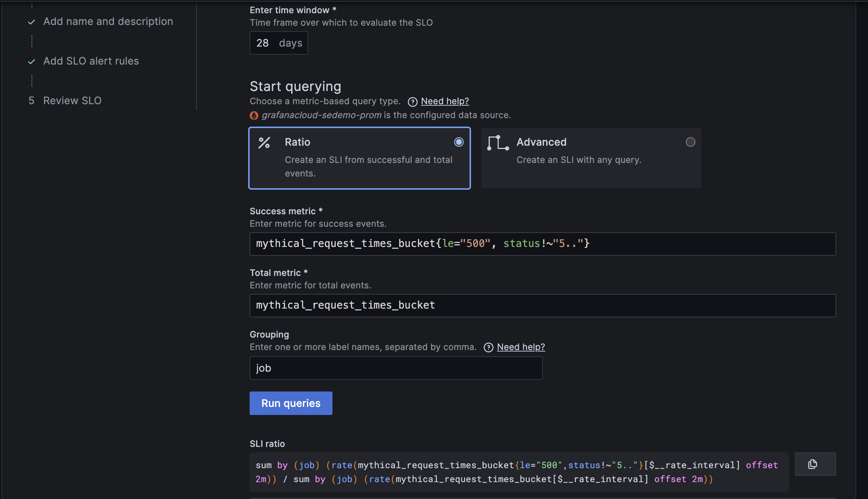868x499 pixels.
Task: Open the help question-mark icon near query type
Action: tap(412, 102)
